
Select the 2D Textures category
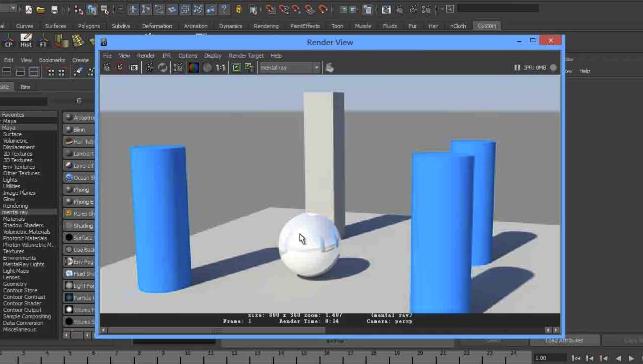(18, 154)
